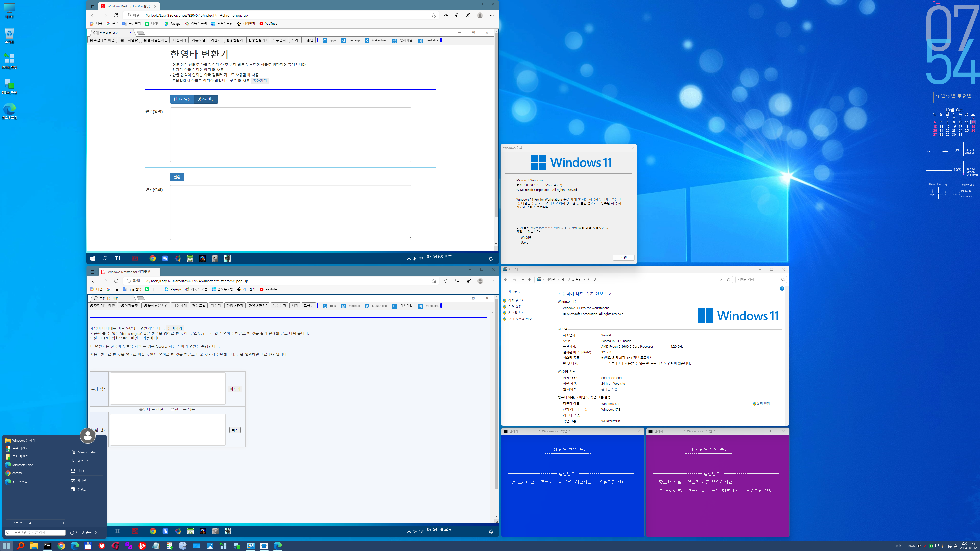This screenshot has width=980, height=551.
Task: Open 한영변환기2 menu in upper browser page
Action: (x=258, y=40)
